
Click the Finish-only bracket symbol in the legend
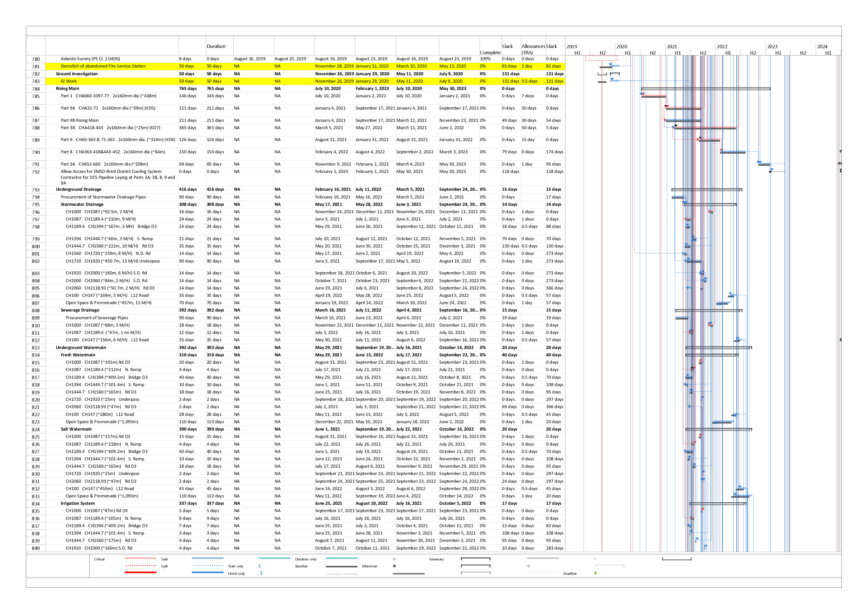pos(261,573)
